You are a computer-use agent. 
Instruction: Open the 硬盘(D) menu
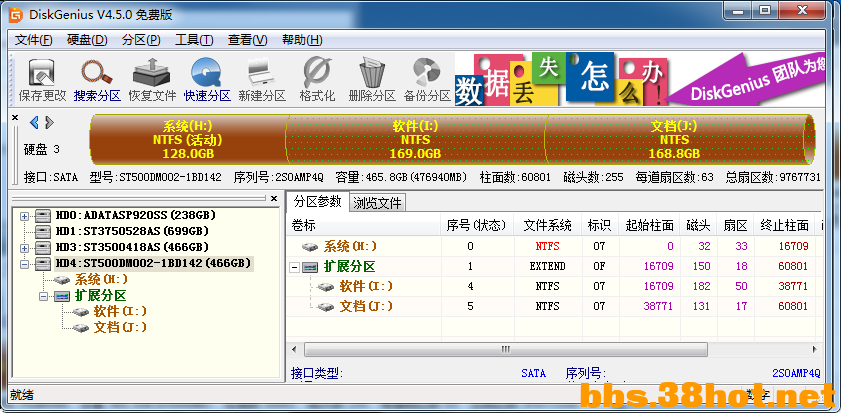point(87,40)
